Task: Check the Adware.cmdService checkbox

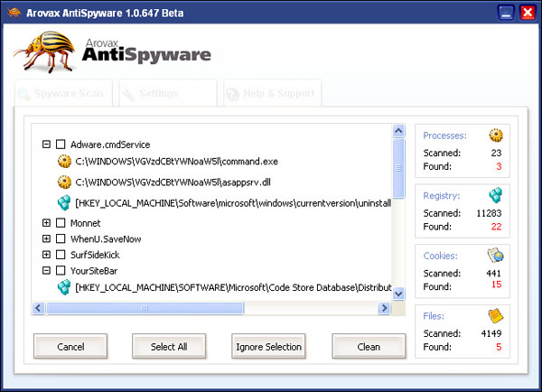Action: tap(61, 145)
